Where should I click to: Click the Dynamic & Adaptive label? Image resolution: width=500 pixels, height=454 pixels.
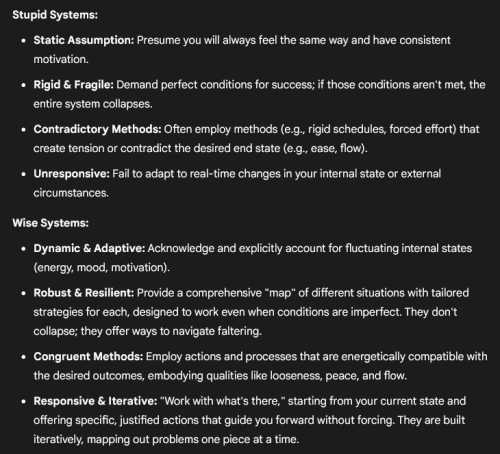click(89, 248)
